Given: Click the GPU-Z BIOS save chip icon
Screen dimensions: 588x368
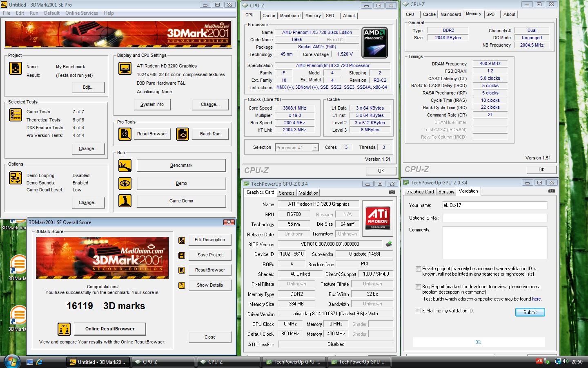Looking at the screenshot, I should 389,244.
